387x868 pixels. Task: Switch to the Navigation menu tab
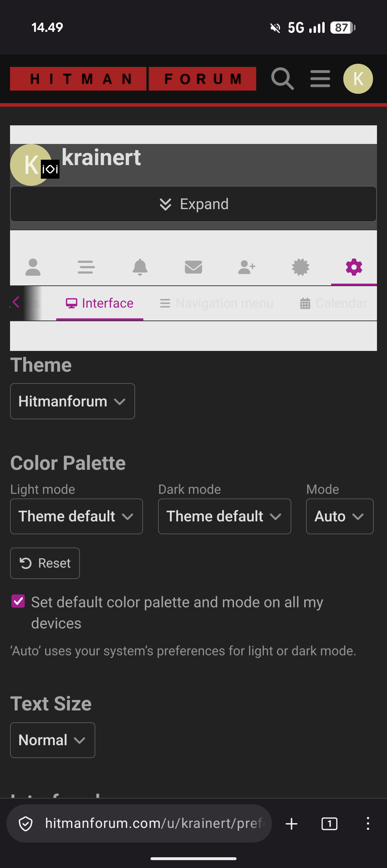(216, 303)
